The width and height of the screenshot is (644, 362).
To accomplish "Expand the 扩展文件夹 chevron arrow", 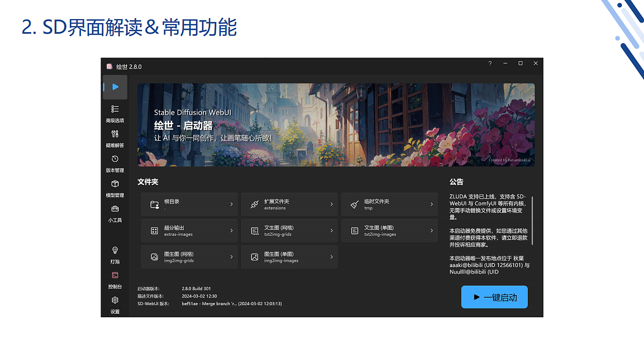I will pos(332,204).
